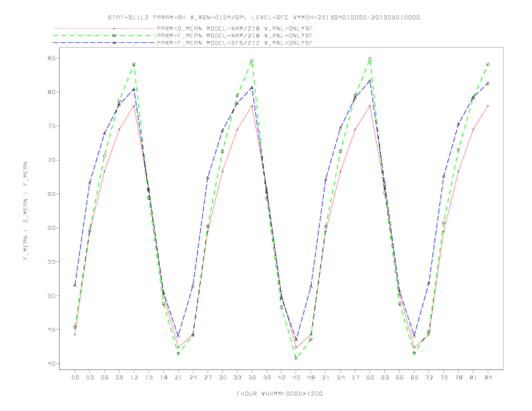This screenshot has width=532, height=411.
Task: Click the blue dashed line sample in legend
Action: pyautogui.click(x=104, y=43)
